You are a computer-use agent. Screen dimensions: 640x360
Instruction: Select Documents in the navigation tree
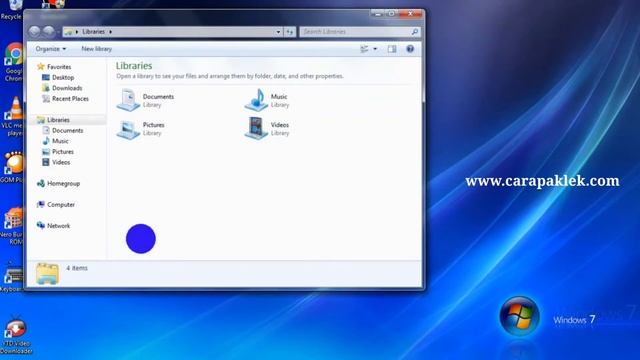coord(62,131)
